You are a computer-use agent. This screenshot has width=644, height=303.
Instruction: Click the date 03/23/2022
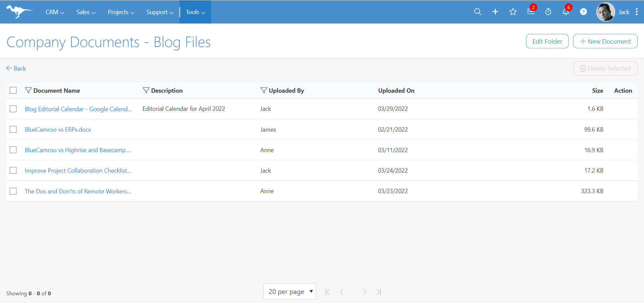tap(393, 191)
